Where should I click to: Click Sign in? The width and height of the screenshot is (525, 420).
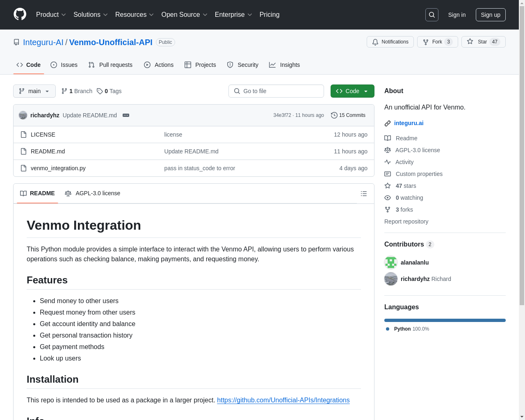pos(457,15)
